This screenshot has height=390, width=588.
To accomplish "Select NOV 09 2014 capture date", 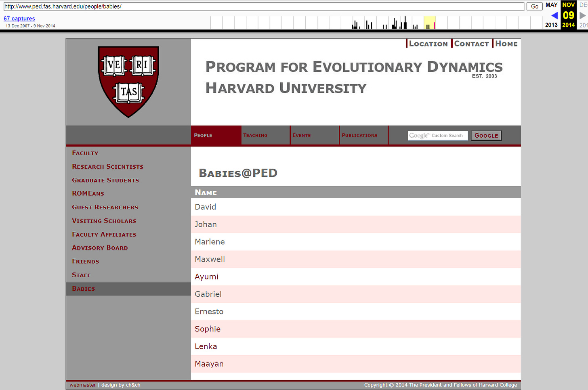I will pos(569,15).
